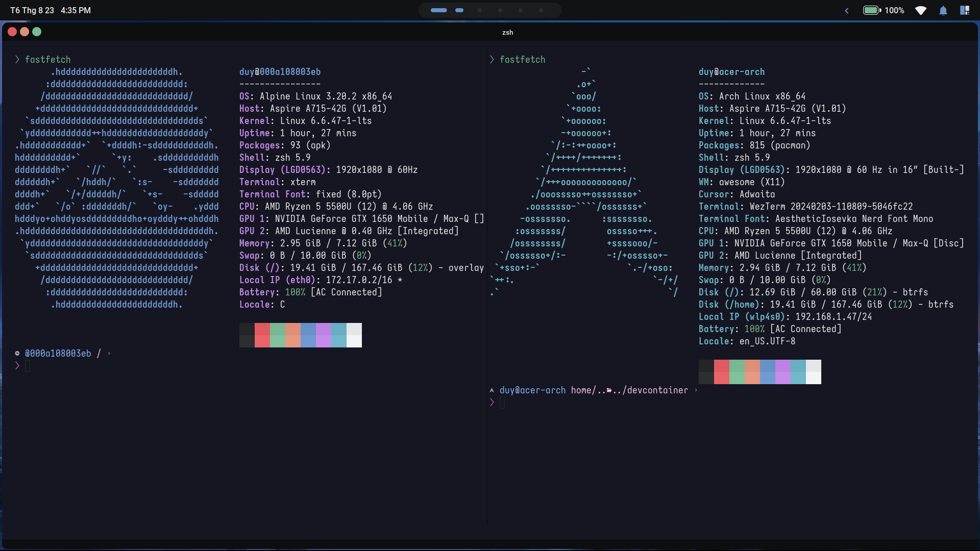Click the zsh window title
Image resolution: width=980 pixels, height=551 pixels.
click(507, 32)
